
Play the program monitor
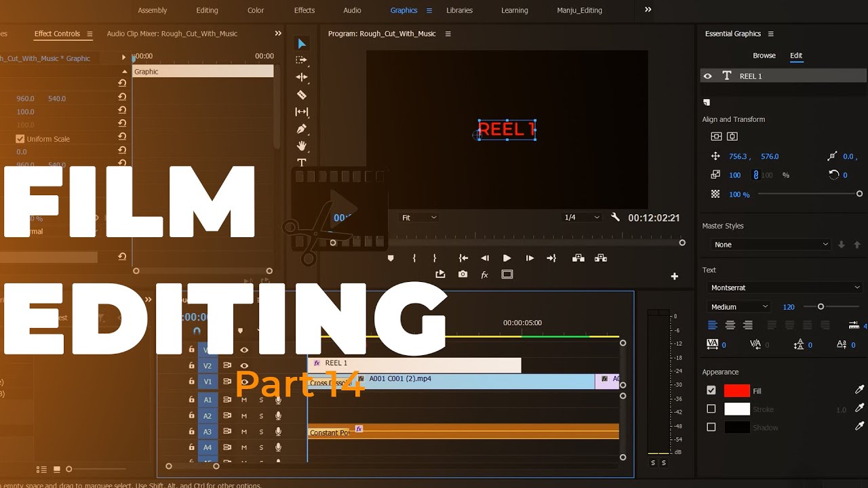pos(507,258)
